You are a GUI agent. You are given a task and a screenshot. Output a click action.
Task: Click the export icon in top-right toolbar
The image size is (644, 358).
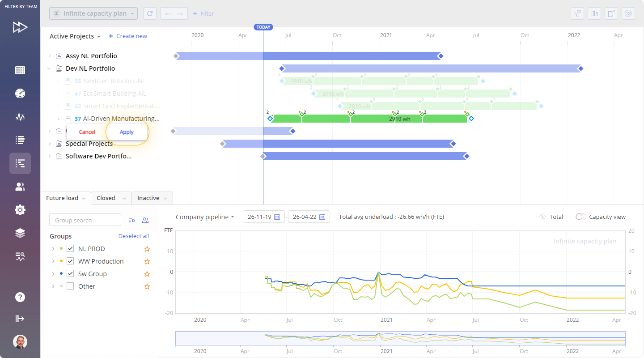coord(611,13)
